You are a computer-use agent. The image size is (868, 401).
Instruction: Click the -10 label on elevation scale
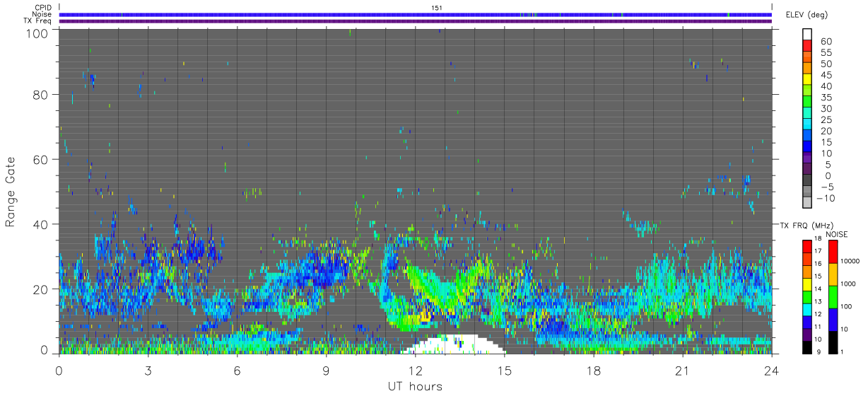pyautogui.click(x=826, y=198)
